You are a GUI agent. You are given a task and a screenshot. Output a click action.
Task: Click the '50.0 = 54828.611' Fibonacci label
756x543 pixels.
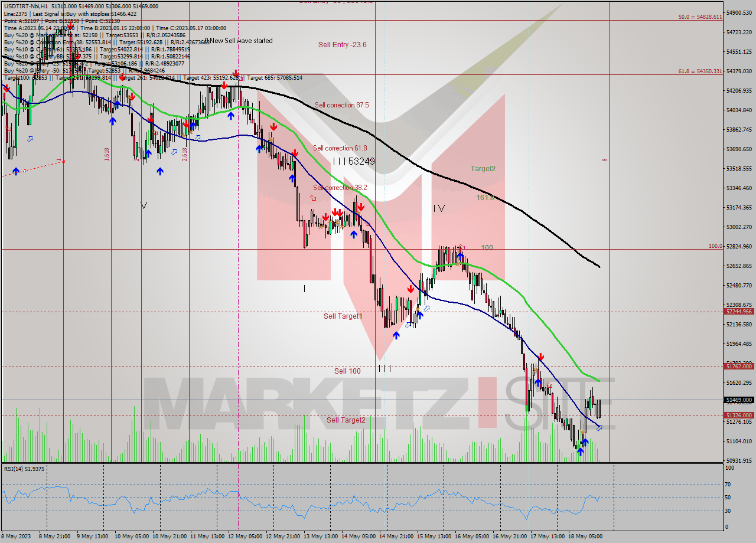tap(700, 17)
